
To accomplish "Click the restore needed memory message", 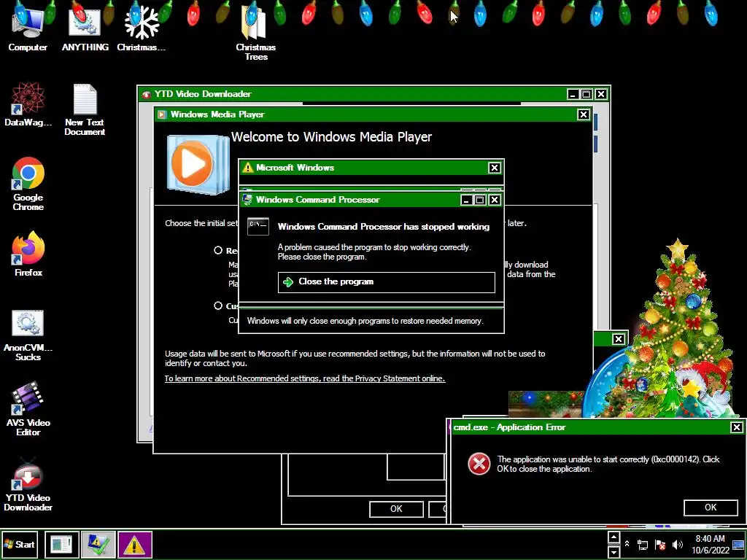I will [365, 321].
